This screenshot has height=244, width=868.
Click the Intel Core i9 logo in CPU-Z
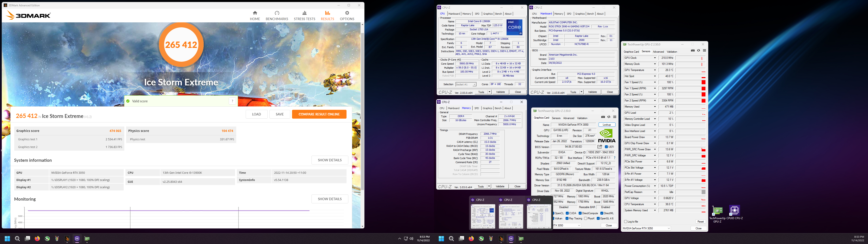[x=514, y=27]
